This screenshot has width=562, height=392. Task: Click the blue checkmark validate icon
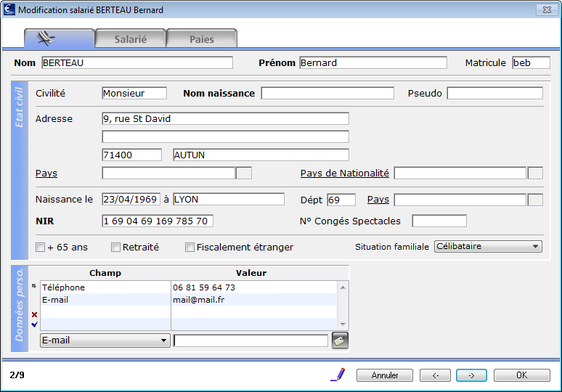coord(34,324)
